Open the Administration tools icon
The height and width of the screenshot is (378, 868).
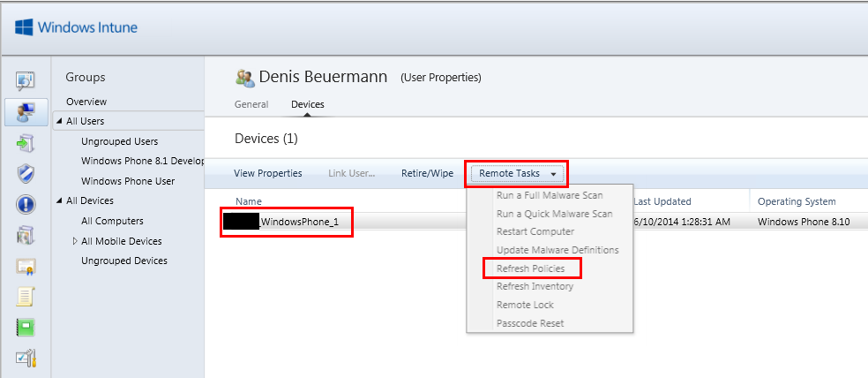point(25,359)
